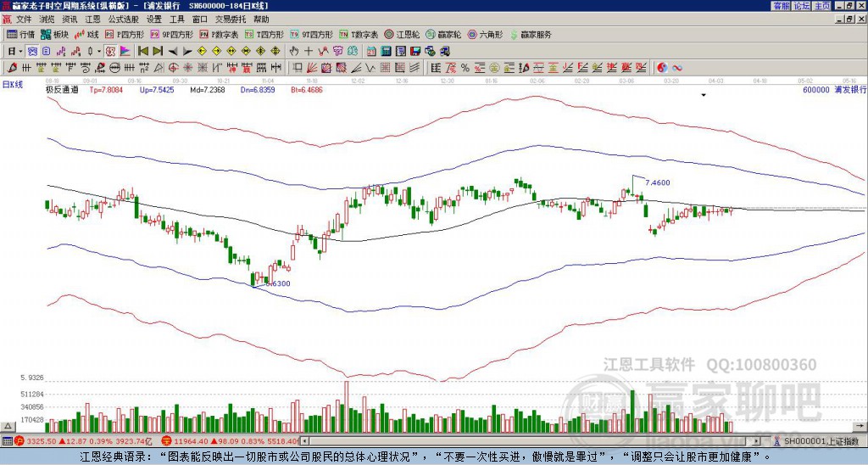Open the P数字表 tool

tap(219, 34)
